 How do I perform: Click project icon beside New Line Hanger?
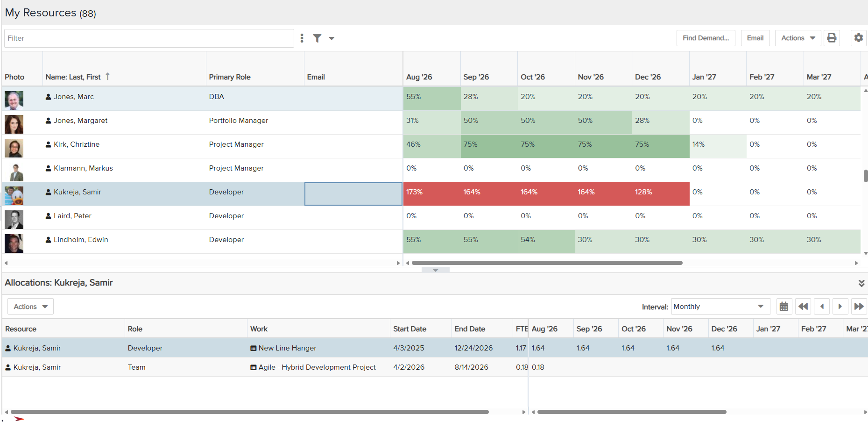pyautogui.click(x=254, y=348)
